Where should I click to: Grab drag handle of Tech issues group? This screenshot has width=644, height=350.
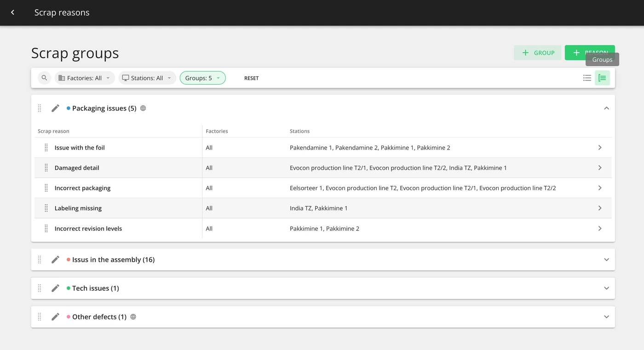point(40,288)
